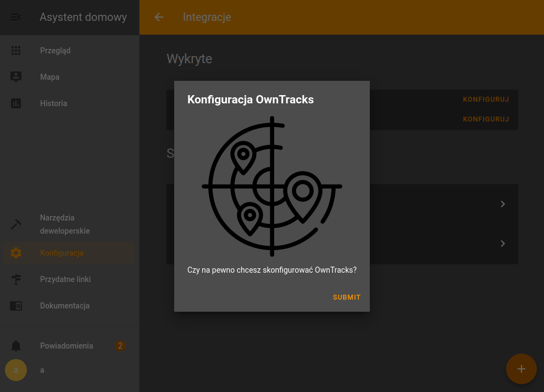Image resolution: width=544 pixels, height=392 pixels.
Task: Select Konfiguracja in the sidebar
Action: (x=70, y=253)
